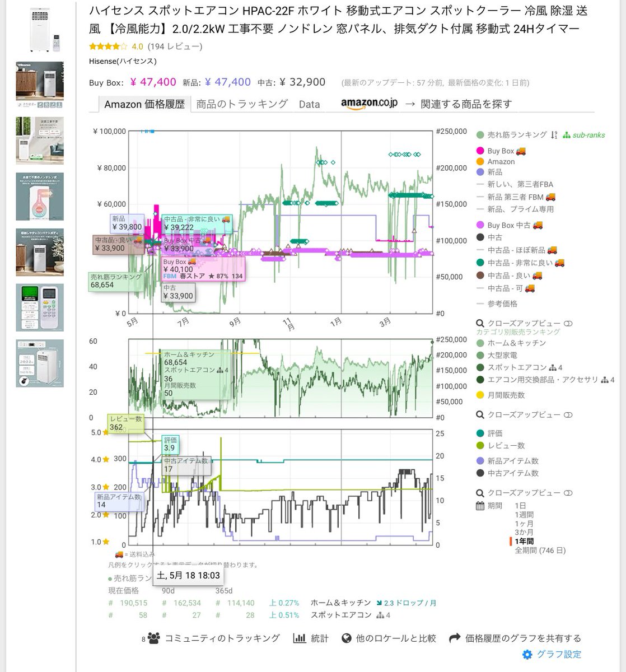Screen dimensions: 626x672
Task: Toggle 評価 teal legend entry
Action: [489, 433]
